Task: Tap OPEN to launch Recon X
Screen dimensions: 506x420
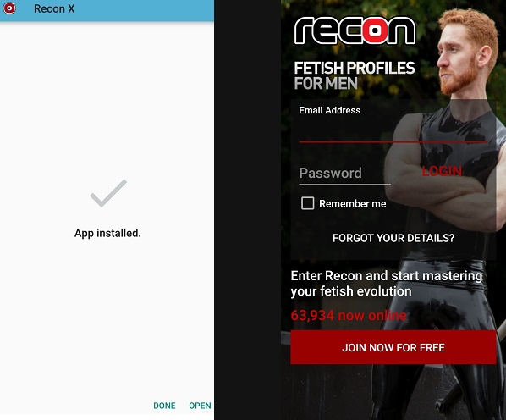Action: 200,406
